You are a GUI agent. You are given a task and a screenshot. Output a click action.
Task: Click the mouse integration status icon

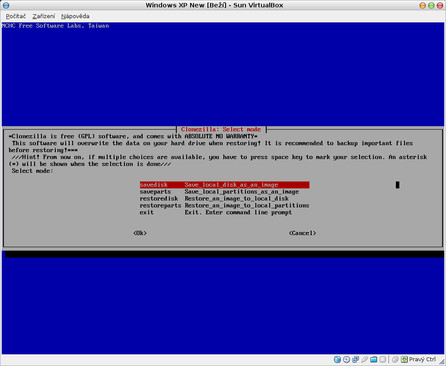click(x=395, y=359)
